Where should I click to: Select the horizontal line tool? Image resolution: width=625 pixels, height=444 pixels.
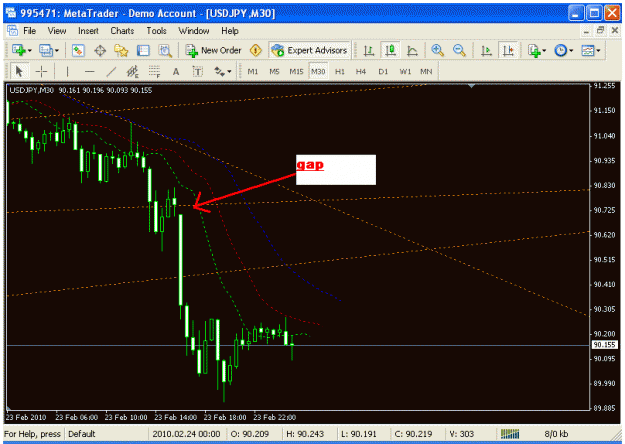click(90, 72)
